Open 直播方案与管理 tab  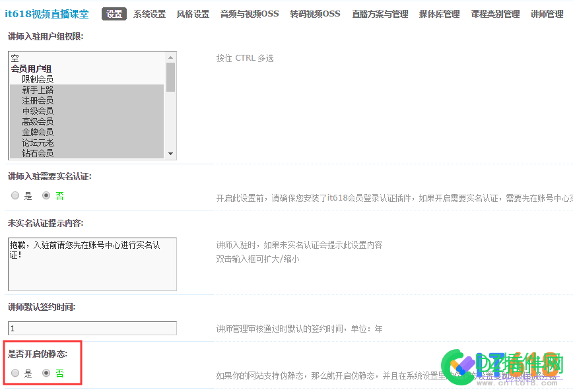(x=380, y=14)
